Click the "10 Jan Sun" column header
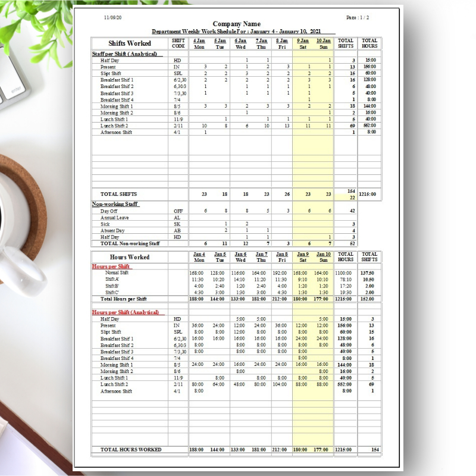Viewport: 476px width, 476px height. 324,43
